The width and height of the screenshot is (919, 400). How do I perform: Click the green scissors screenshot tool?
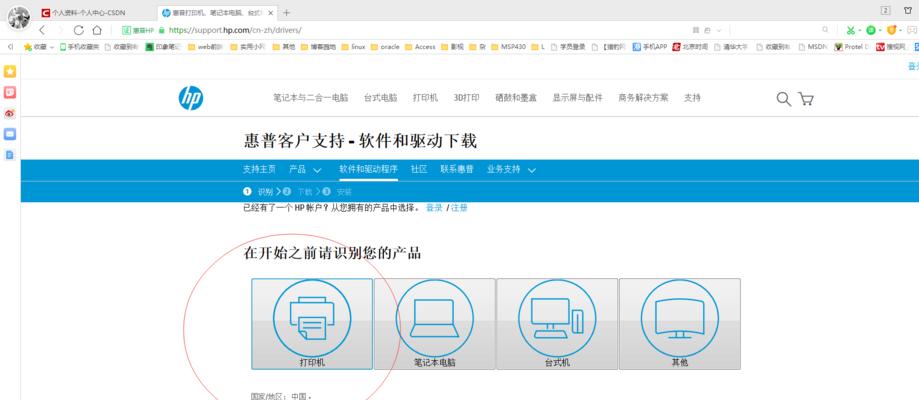coord(850,30)
